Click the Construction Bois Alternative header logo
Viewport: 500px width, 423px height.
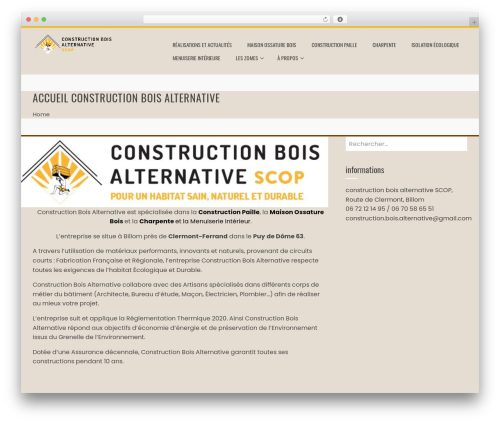point(73,44)
